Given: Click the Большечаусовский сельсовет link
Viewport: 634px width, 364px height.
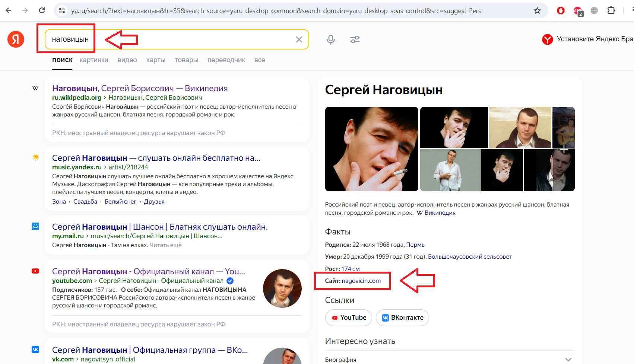Looking at the screenshot, I should [470, 256].
